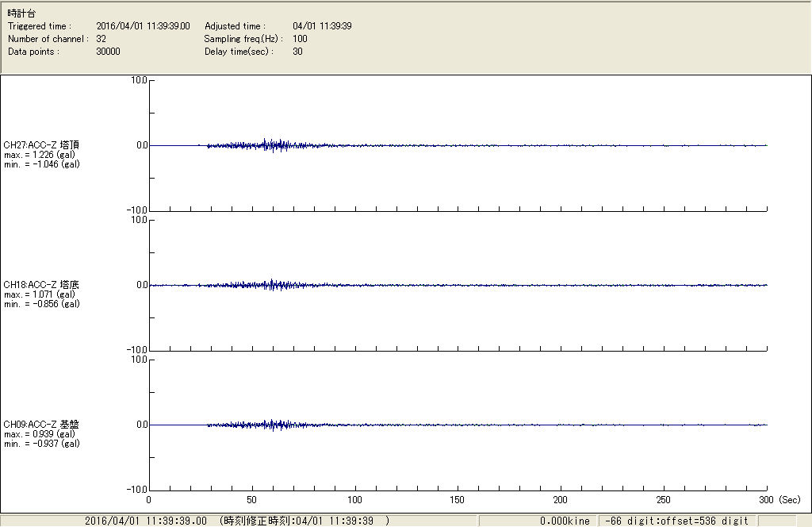Select the Triggered time value 2016/04/01 11:39:39.00

pyautogui.click(x=148, y=26)
